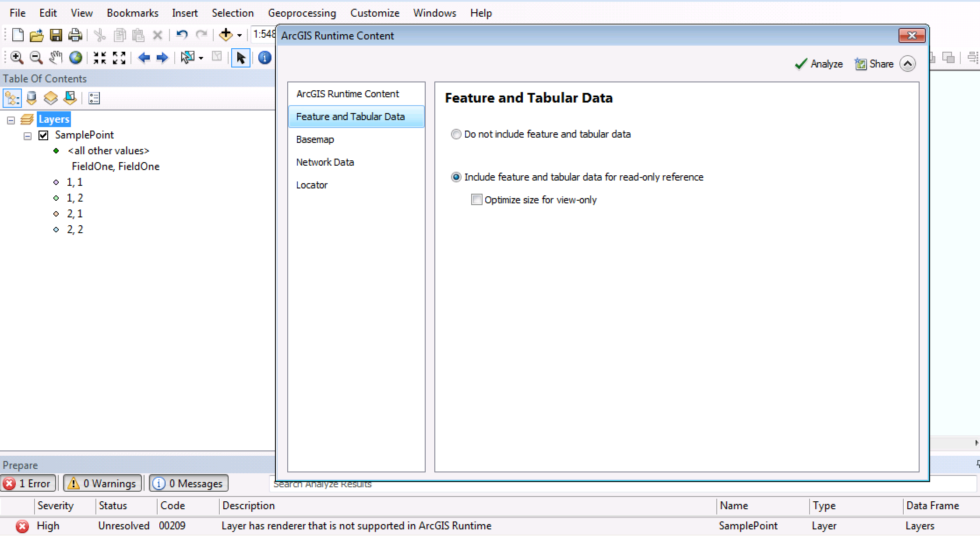Click the Delete X icon

click(158, 35)
